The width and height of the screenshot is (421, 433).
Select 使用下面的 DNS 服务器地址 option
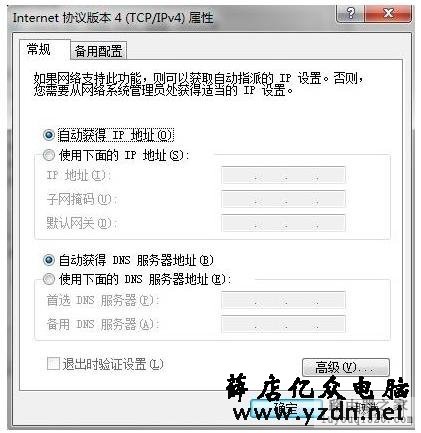(x=49, y=279)
